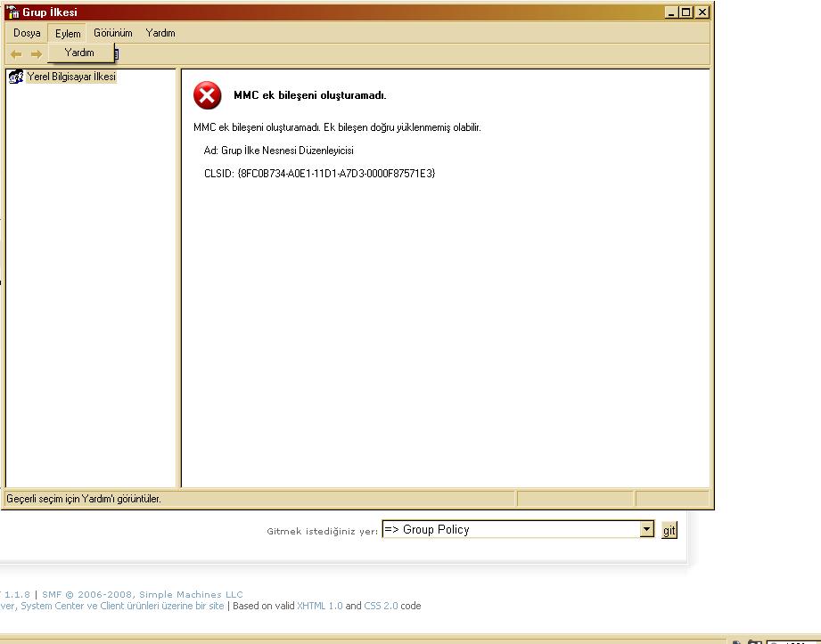Viewport: 821px width, 644px height.
Task: Click the red error icon
Action: (x=208, y=95)
